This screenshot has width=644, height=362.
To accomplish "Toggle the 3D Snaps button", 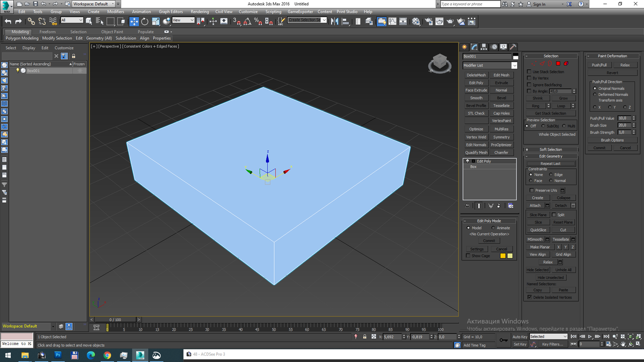I will click(237, 21).
